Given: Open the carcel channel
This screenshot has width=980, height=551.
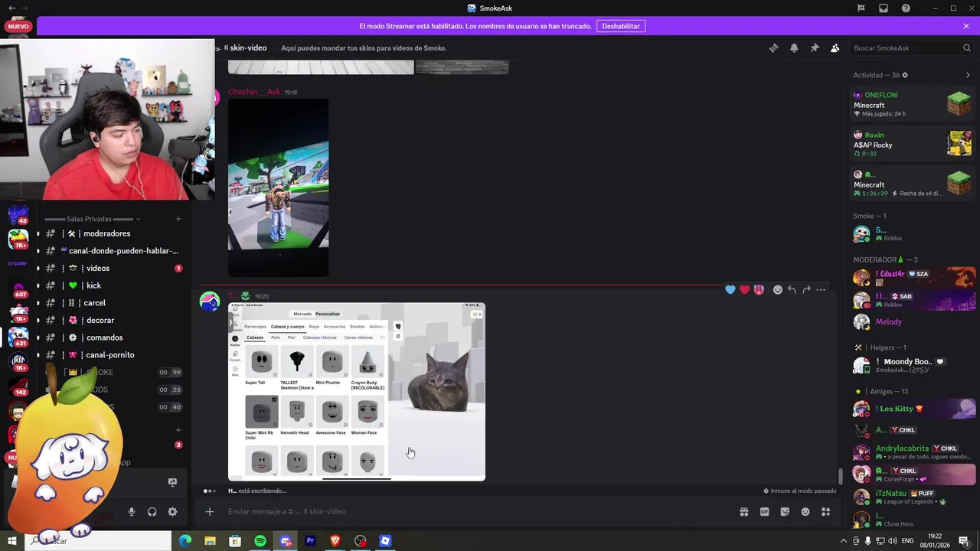Looking at the screenshot, I should click(x=113, y=303).
